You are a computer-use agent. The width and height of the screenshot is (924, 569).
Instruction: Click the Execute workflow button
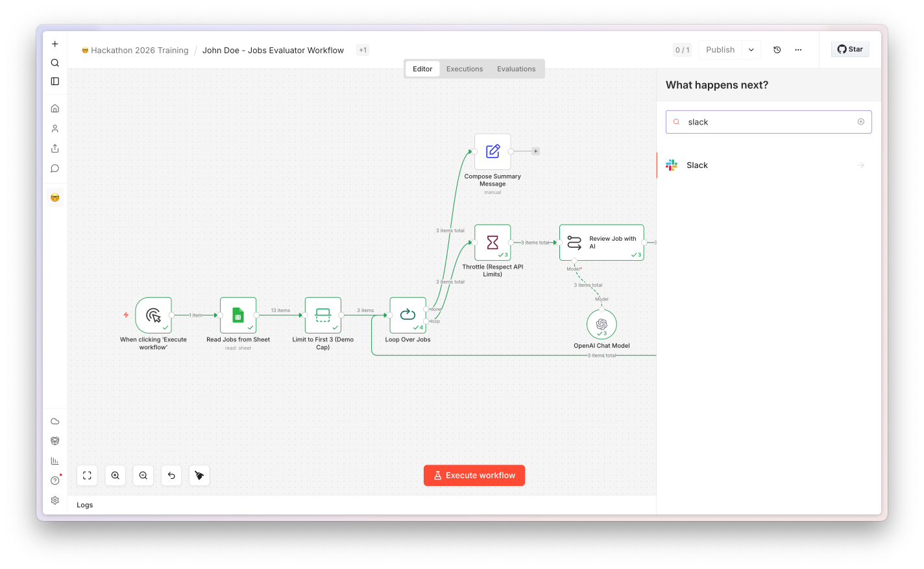point(474,476)
